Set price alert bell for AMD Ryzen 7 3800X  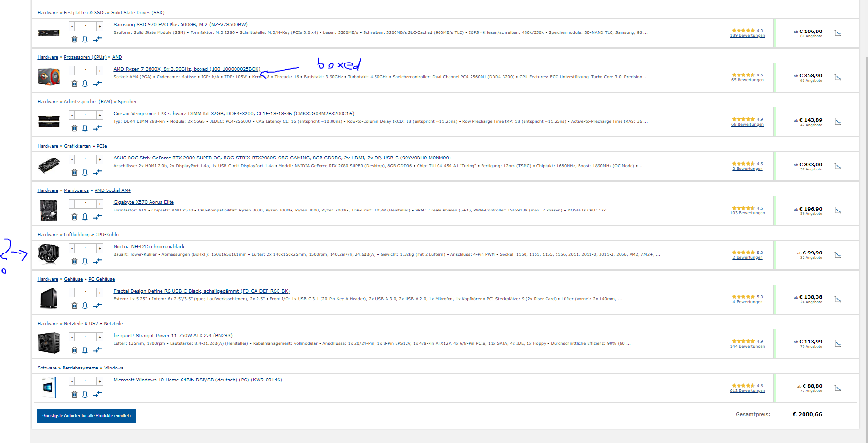[x=85, y=84]
